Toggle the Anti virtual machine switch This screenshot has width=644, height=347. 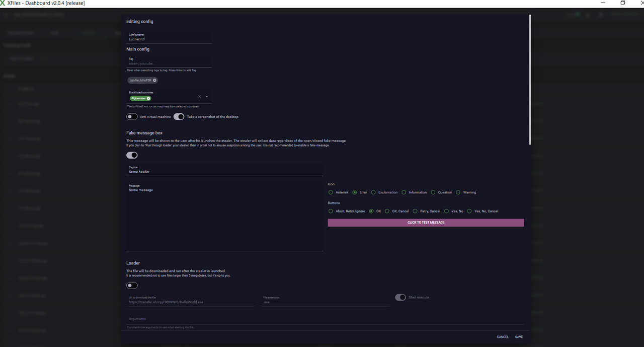132,117
